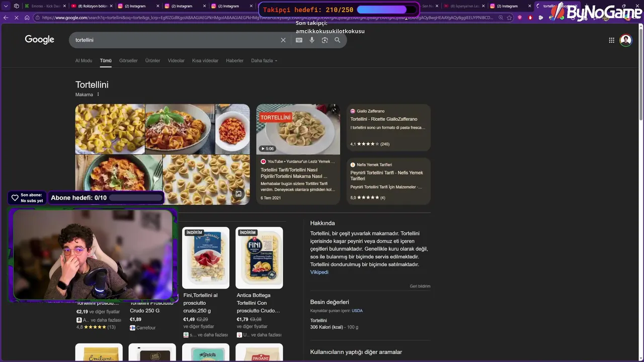Switch to Ürünler results
644x362 pixels.
tap(153, 61)
